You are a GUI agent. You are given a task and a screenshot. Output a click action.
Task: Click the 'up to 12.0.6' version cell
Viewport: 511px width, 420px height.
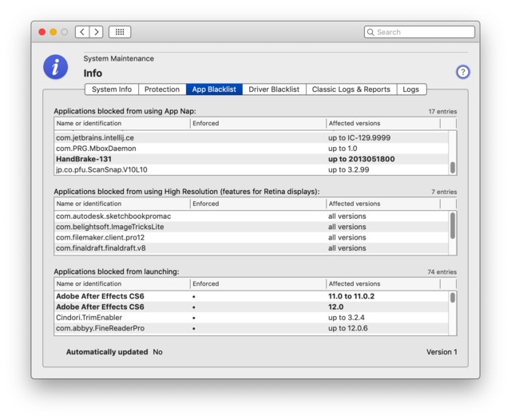point(348,328)
